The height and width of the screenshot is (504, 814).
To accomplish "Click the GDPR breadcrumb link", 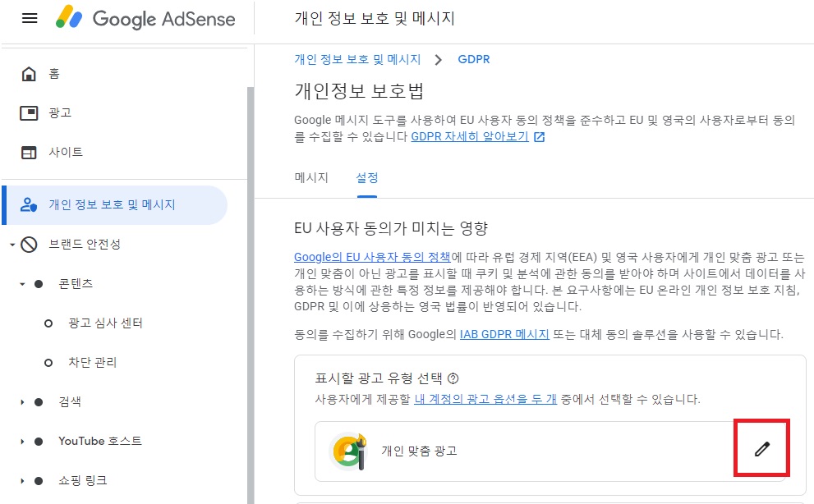I will (x=474, y=59).
